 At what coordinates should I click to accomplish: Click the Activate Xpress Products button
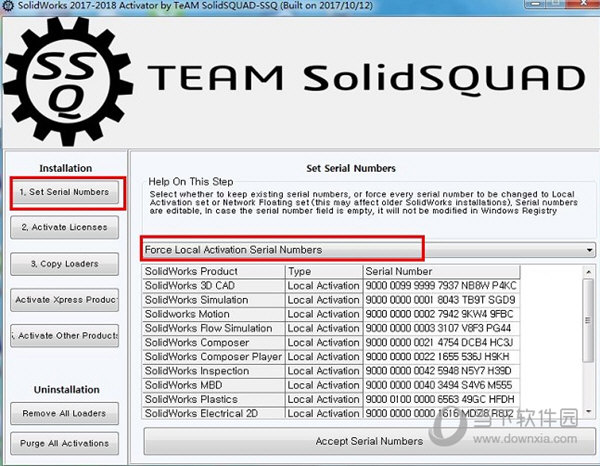pyautogui.click(x=64, y=300)
